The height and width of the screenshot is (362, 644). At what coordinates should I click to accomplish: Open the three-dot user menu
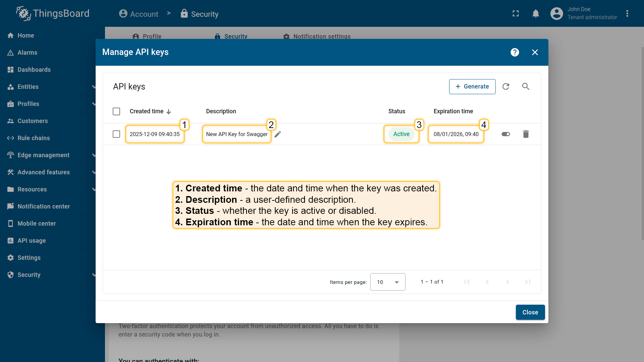(x=627, y=13)
